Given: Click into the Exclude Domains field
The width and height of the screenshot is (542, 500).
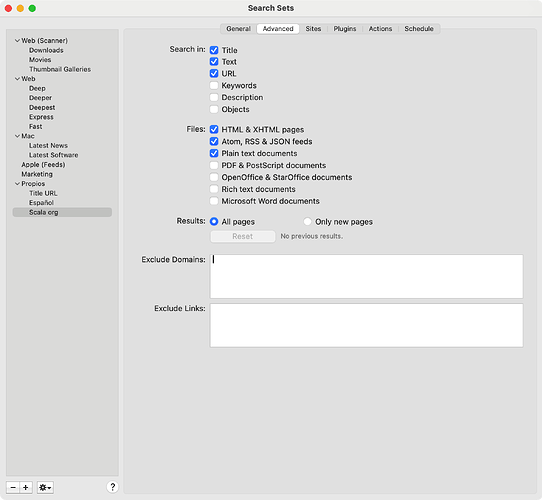Looking at the screenshot, I should coord(366,276).
